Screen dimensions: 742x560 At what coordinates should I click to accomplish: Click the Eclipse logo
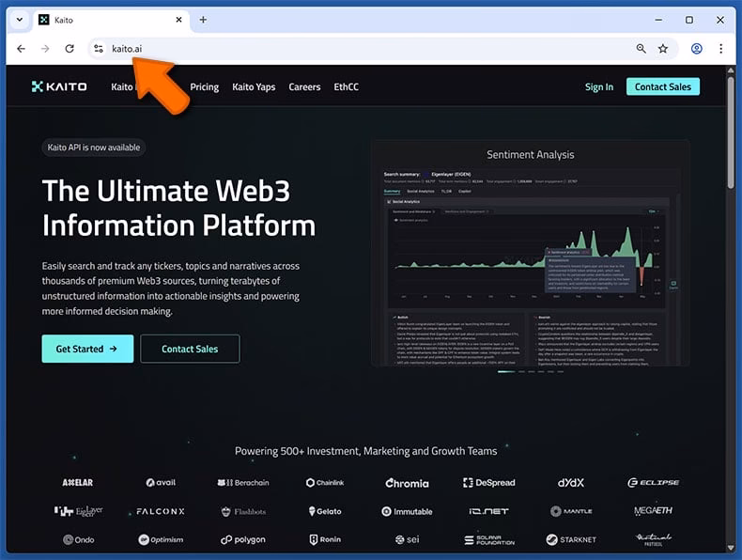(653, 482)
